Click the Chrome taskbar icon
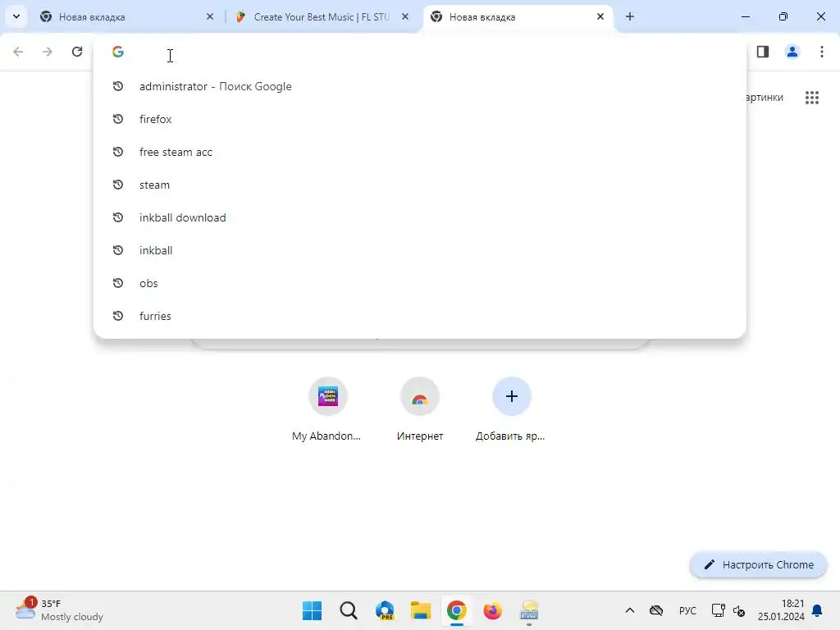840x630 pixels. (456, 610)
